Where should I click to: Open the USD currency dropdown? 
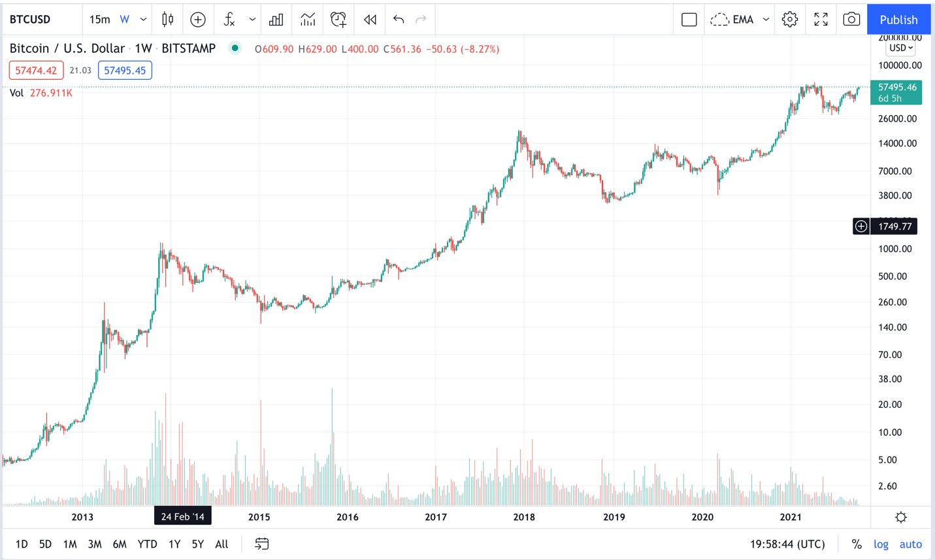pyautogui.click(x=901, y=48)
